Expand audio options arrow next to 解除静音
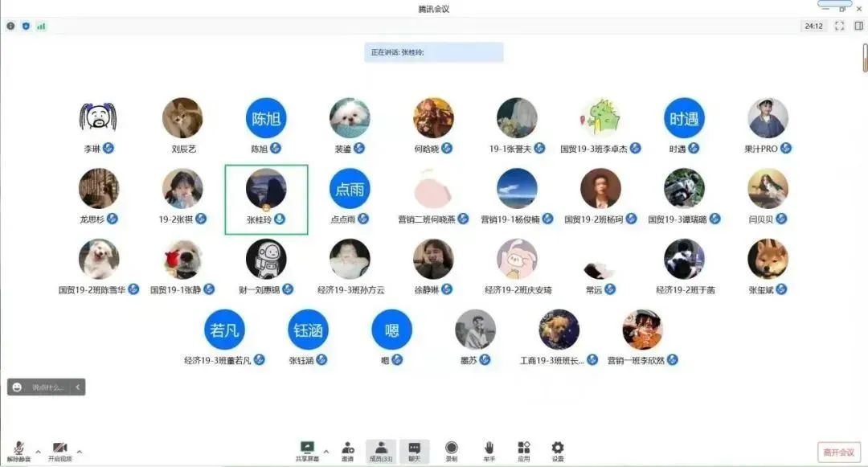 [38, 452]
